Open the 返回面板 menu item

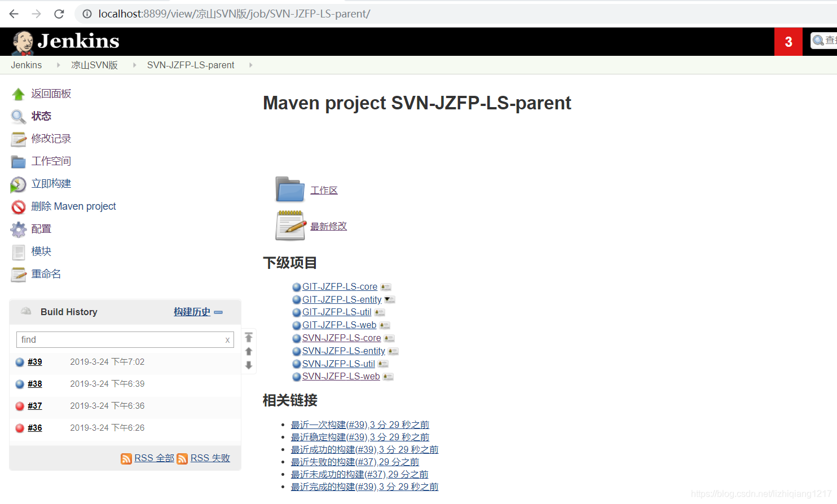(x=51, y=94)
